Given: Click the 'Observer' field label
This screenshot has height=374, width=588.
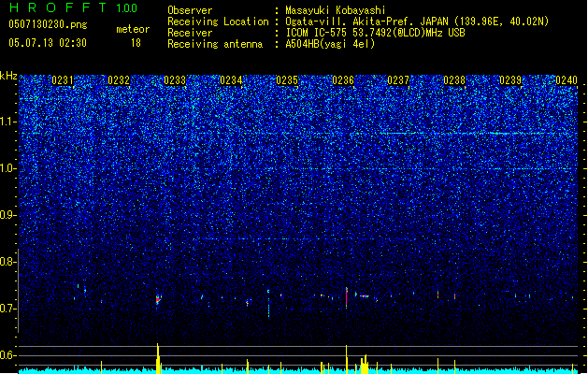Looking at the screenshot, I should click(x=190, y=10).
